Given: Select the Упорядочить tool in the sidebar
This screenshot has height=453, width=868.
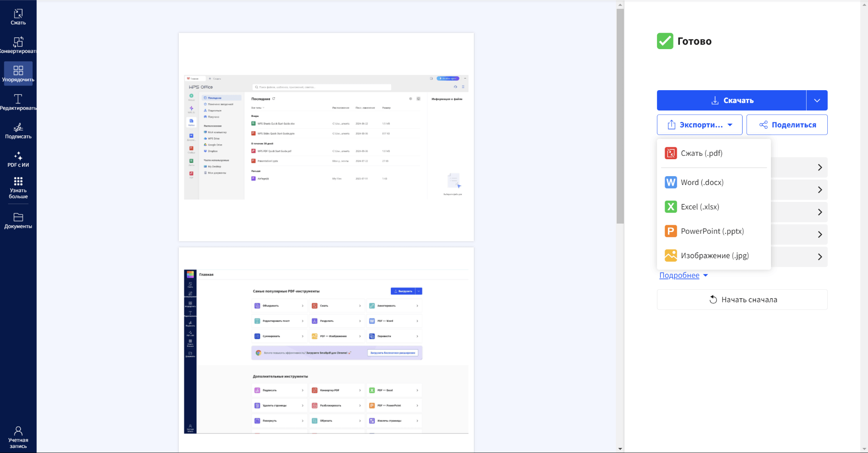Looking at the screenshot, I should click(x=18, y=74).
